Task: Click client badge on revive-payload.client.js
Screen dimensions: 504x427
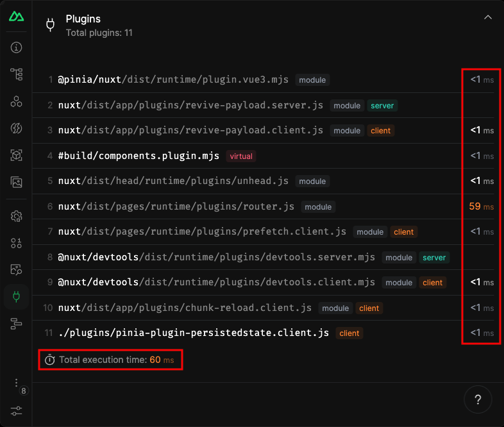Action: 381,131
